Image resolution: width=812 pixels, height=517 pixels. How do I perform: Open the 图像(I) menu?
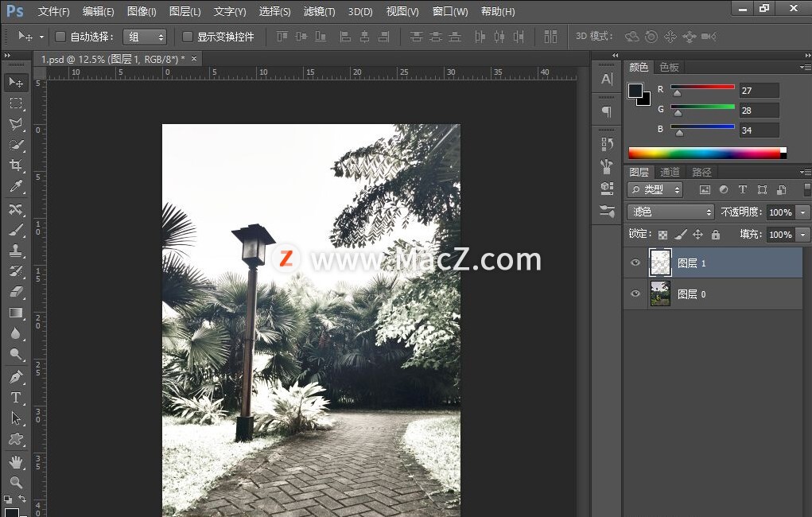tap(142, 11)
